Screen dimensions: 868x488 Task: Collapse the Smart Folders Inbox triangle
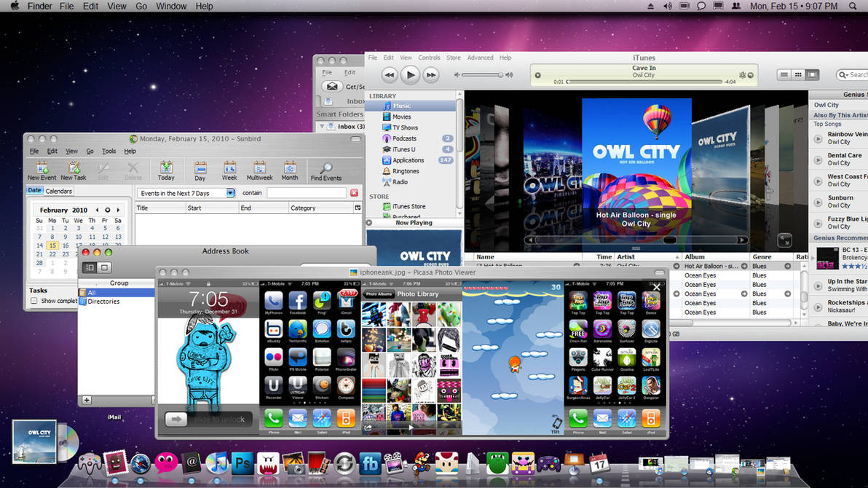[x=322, y=126]
